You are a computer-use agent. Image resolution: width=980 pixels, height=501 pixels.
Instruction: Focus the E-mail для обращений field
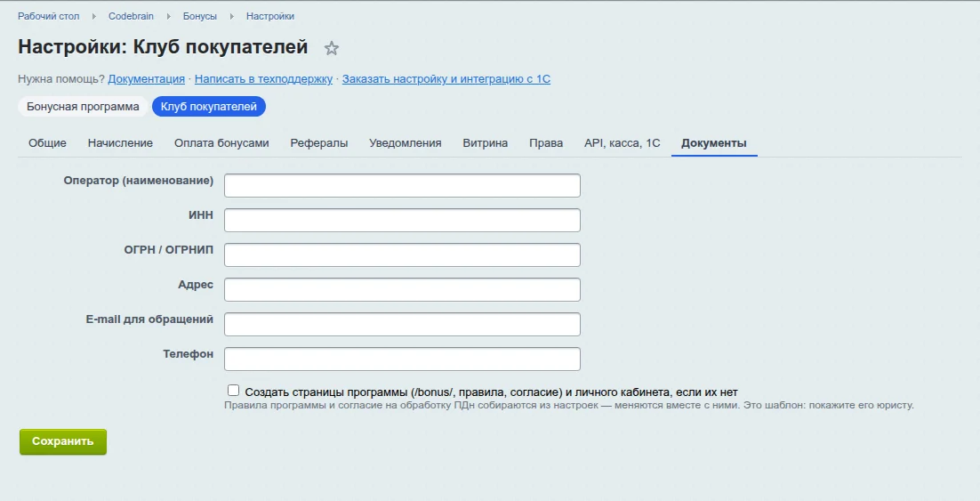[x=403, y=325]
